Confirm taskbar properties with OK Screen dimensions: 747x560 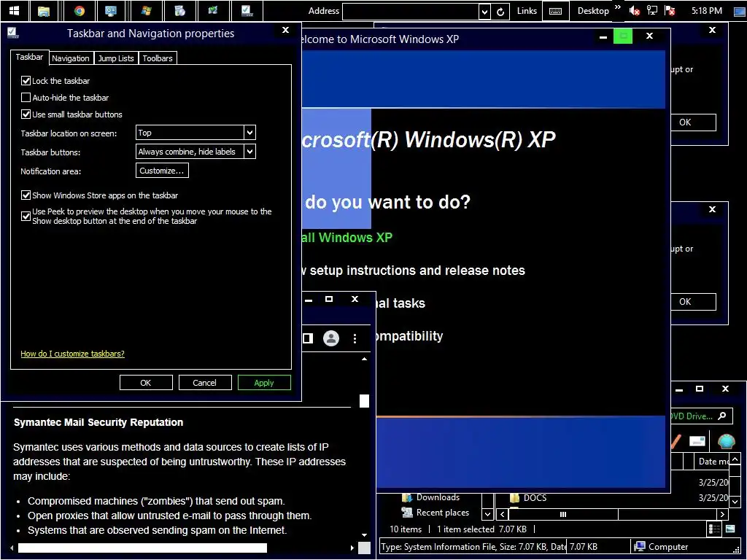pyautogui.click(x=146, y=382)
